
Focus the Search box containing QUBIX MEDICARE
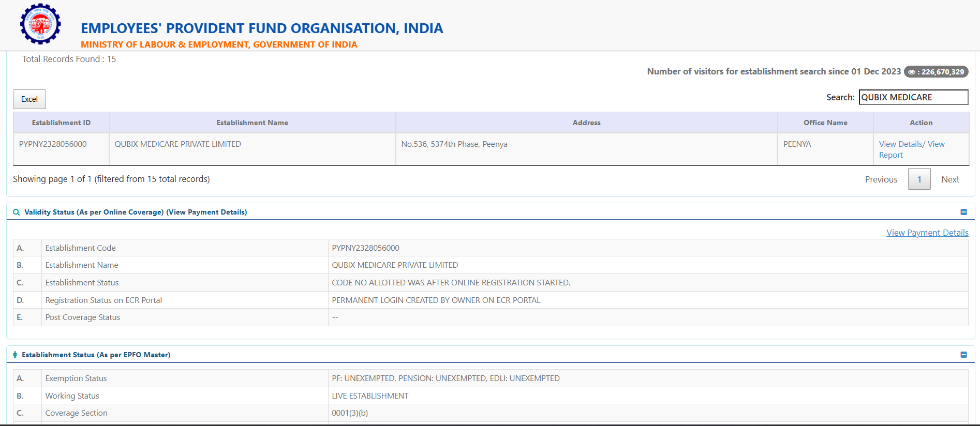[913, 97]
